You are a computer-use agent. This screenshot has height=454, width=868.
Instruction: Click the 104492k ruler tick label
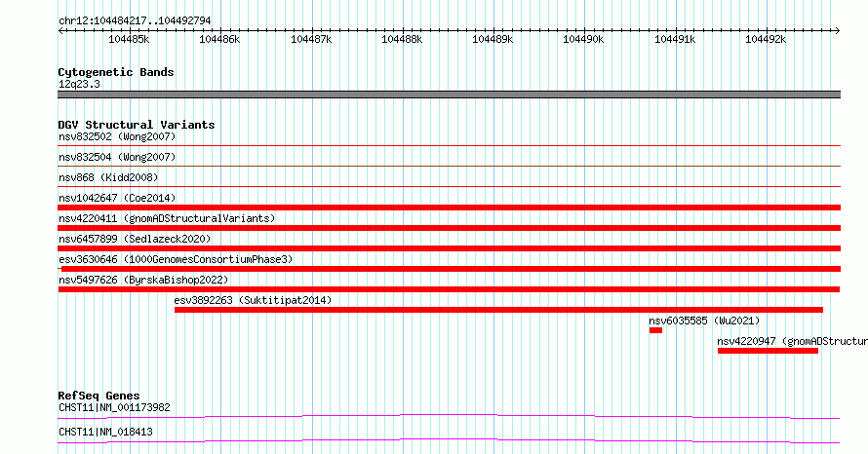766,39
